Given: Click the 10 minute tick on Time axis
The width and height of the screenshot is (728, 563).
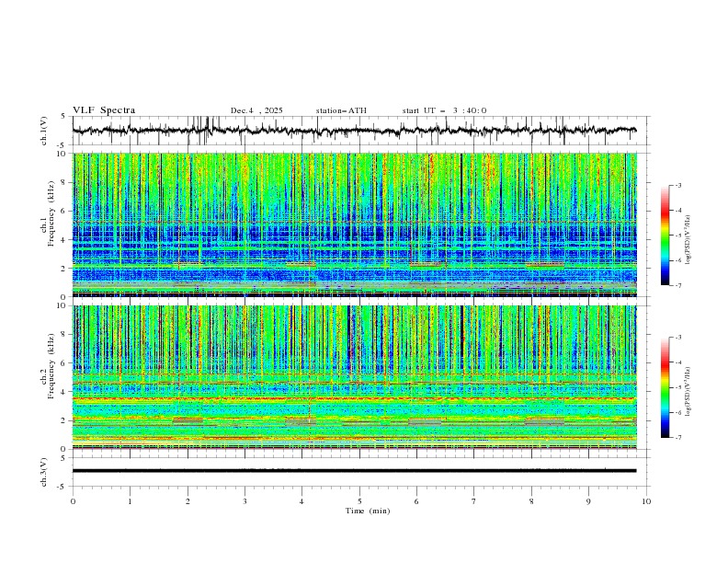Looking at the screenshot, I should (x=646, y=500).
